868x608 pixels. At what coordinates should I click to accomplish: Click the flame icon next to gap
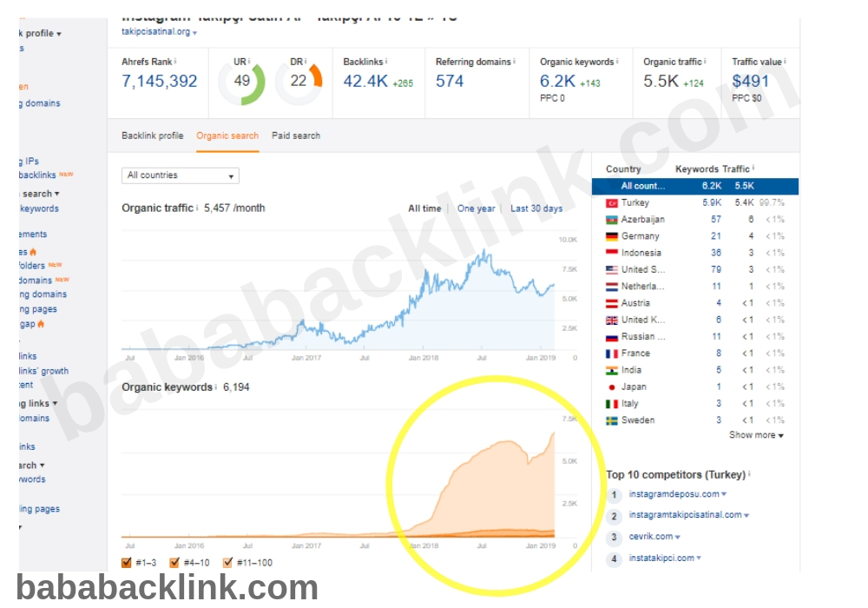(x=41, y=324)
